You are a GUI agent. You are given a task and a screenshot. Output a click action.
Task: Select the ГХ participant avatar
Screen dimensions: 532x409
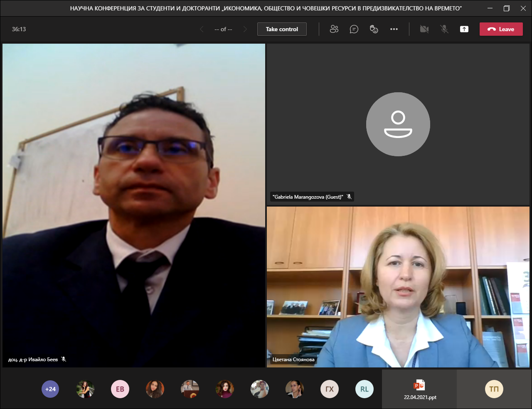coord(330,389)
